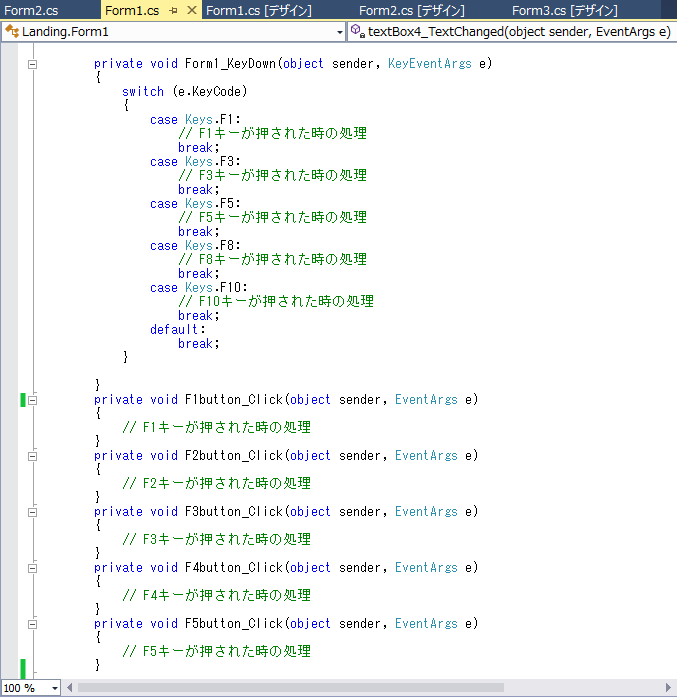Image resolution: width=677 pixels, height=697 pixels.
Task: Click the F10キーが押された時の処理 comment
Action: point(276,301)
